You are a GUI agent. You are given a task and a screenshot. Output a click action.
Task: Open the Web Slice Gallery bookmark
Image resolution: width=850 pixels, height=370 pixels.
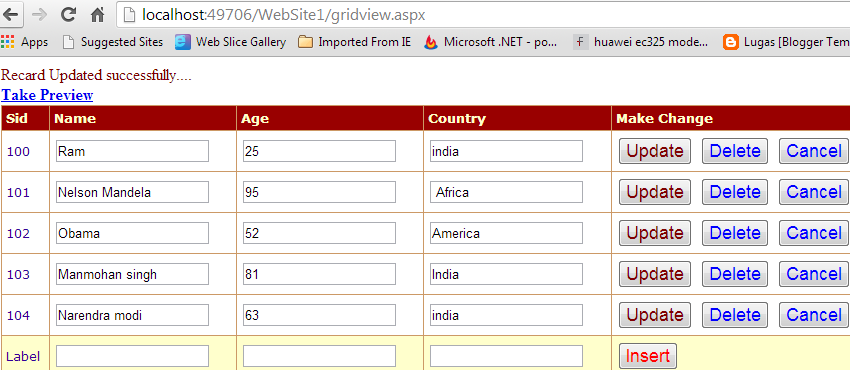coord(230,42)
